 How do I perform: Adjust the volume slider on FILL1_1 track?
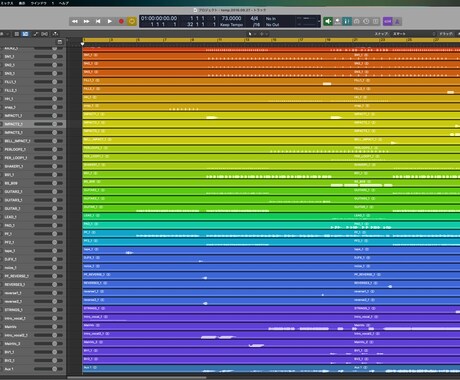click(x=48, y=82)
